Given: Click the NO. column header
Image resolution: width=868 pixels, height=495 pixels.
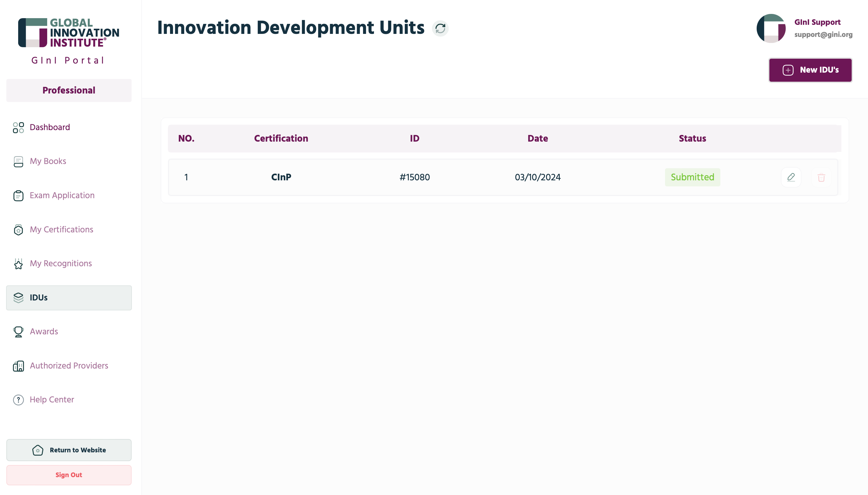Looking at the screenshot, I should click(186, 139).
